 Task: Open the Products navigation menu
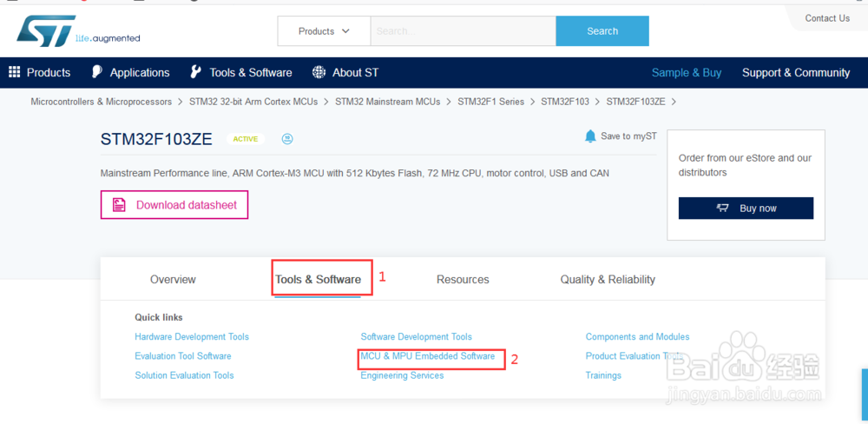point(49,73)
